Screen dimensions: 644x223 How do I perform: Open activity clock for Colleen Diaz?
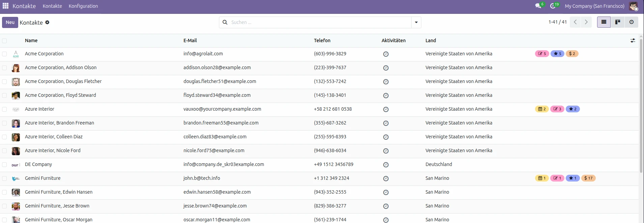point(386,137)
